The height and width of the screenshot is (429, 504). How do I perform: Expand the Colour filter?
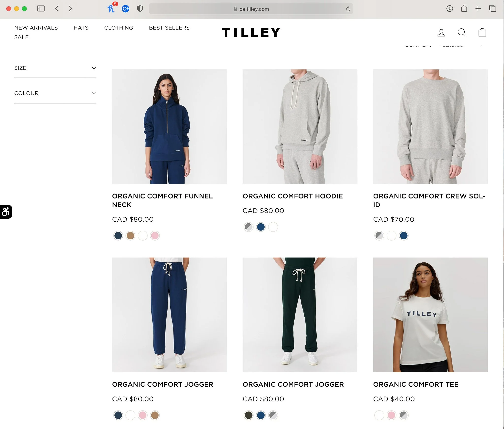[55, 93]
